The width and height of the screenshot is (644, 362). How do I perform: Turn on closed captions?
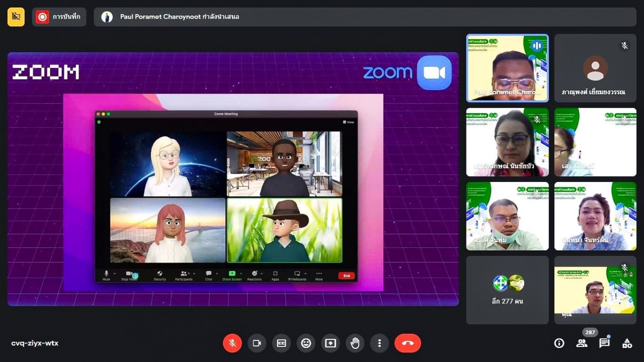(x=281, y=343)
